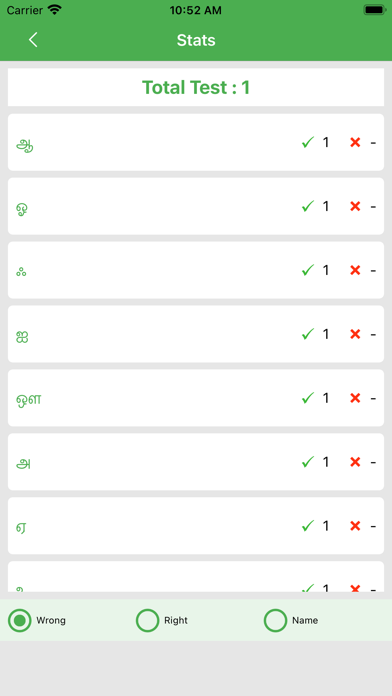This screenshot has height=696, width=392.
Task: Click green checkmark in ஆ row
Action: [x=308, y=142]
